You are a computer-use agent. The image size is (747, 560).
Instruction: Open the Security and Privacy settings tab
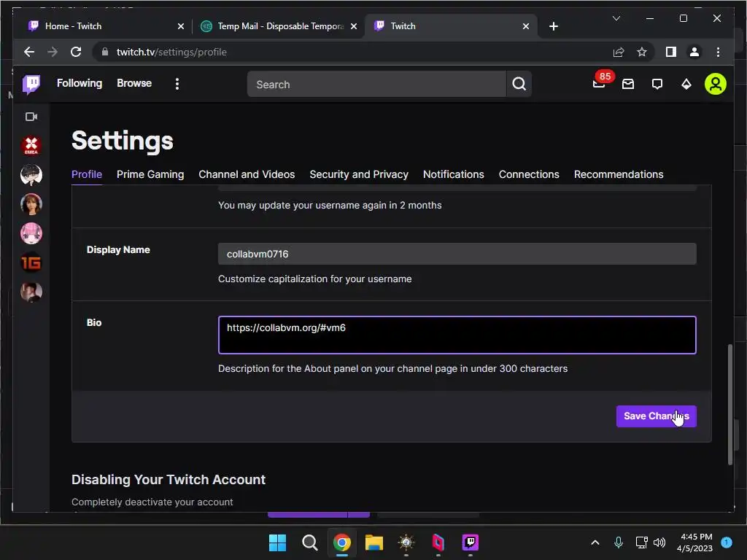coord(359,174)
